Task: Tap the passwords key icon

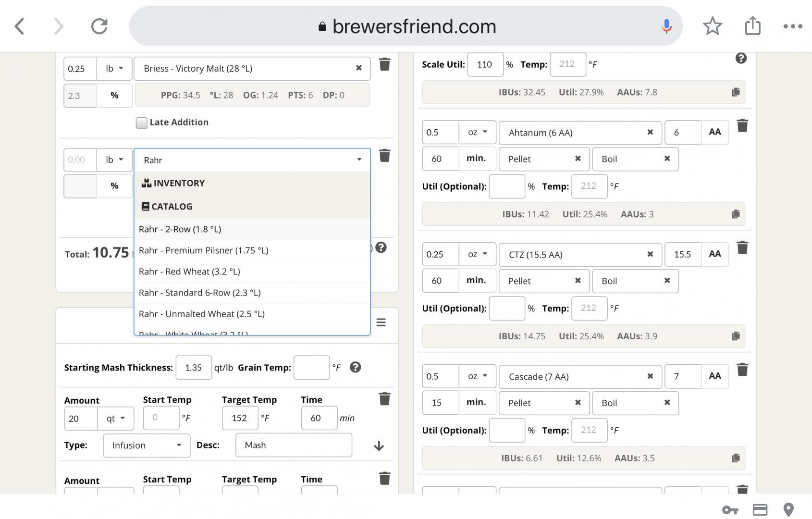Action: pyautogui.click(x=730, y=510)
